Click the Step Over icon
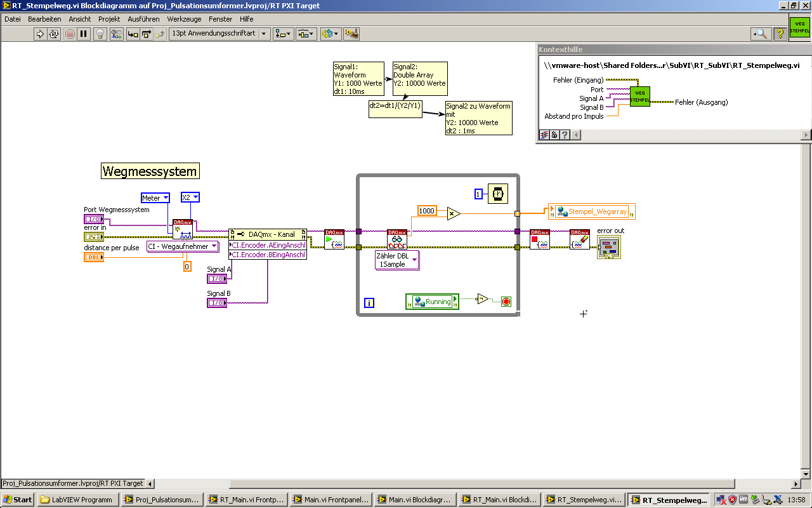 [147, 34]
